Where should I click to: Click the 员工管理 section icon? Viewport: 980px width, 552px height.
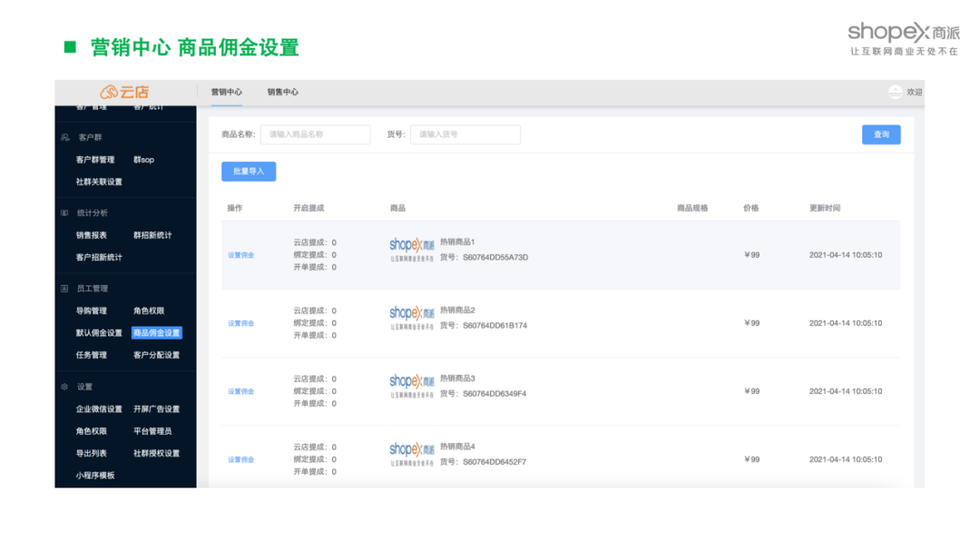(x=64, y=289)
